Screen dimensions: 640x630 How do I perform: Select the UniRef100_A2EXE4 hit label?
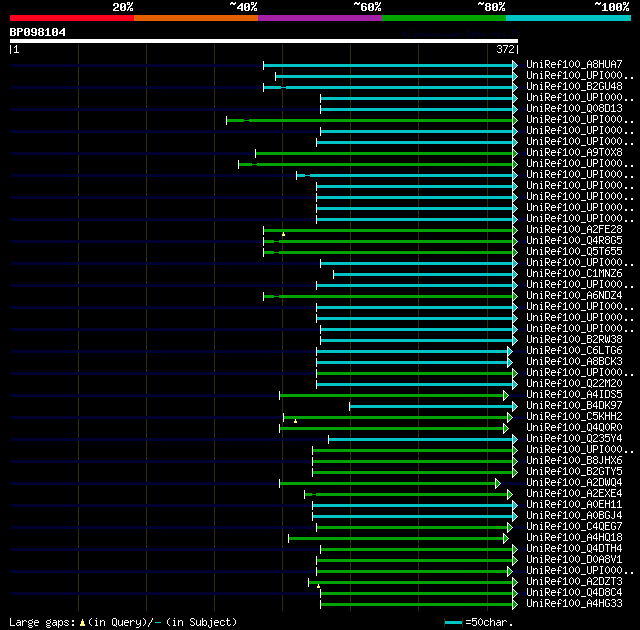574,494
